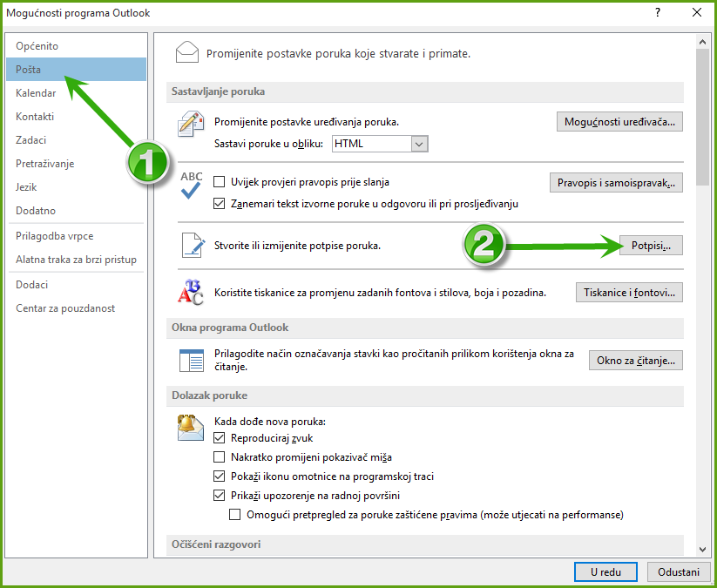Open Centar za pouzdanost
The height and width of the screenshot is (588, 717).
click(x=77, y=308)
